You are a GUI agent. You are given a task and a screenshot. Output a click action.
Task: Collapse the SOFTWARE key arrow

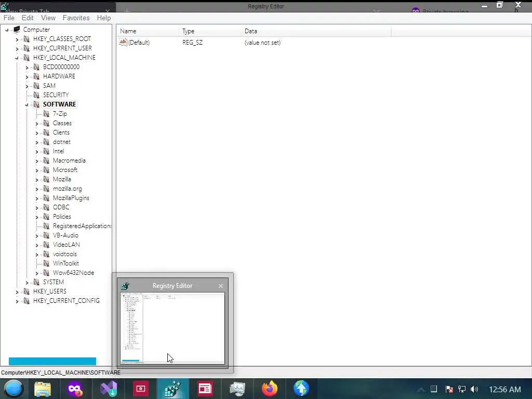tap(27, 105)
